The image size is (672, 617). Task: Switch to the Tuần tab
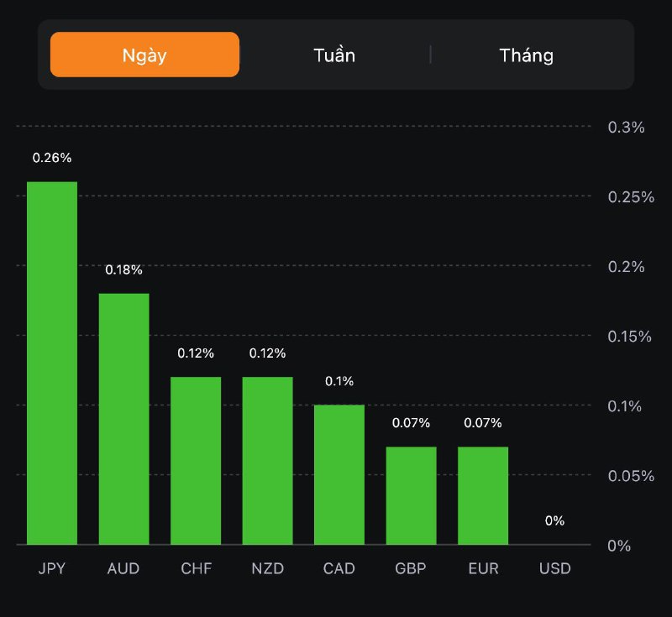click(x=334, y=55)
